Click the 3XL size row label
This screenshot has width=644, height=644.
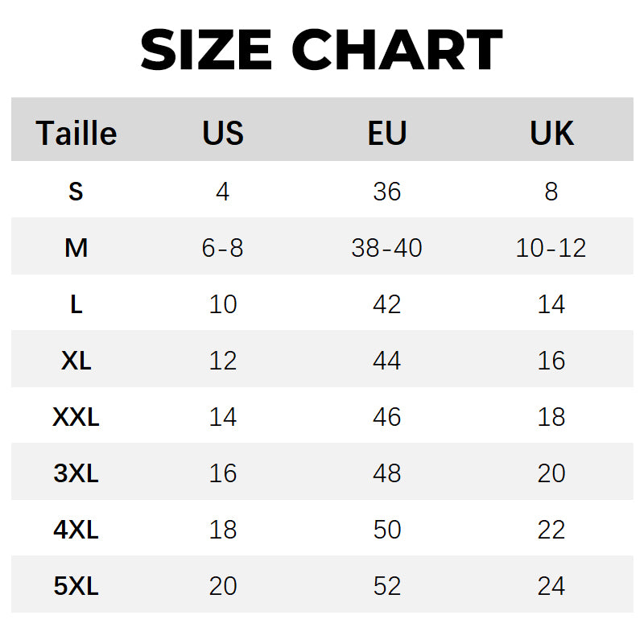click(76, 473)
